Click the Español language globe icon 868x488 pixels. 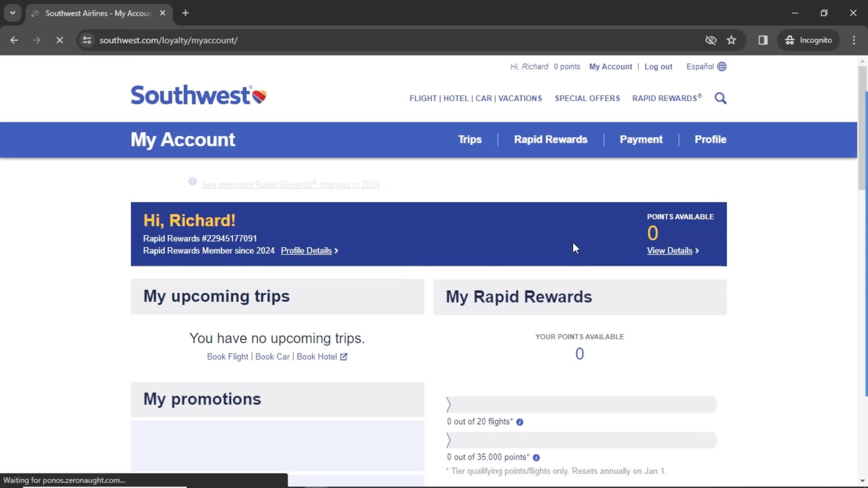[722, 66]
